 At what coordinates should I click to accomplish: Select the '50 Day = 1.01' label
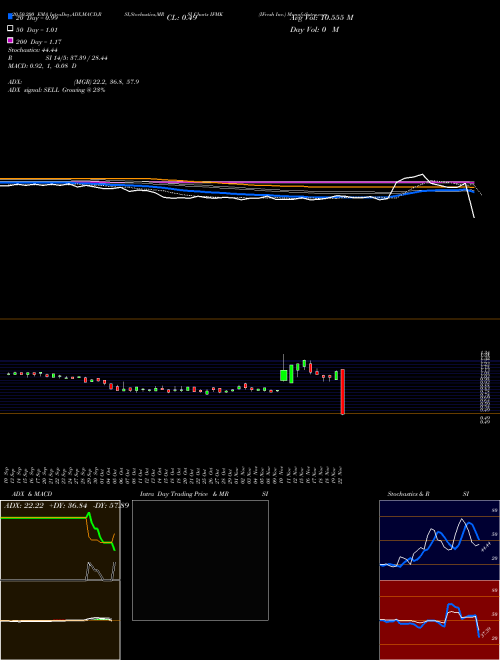37,30
